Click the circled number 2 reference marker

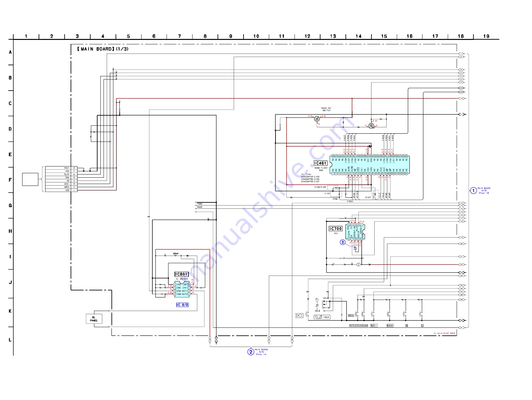251,352
